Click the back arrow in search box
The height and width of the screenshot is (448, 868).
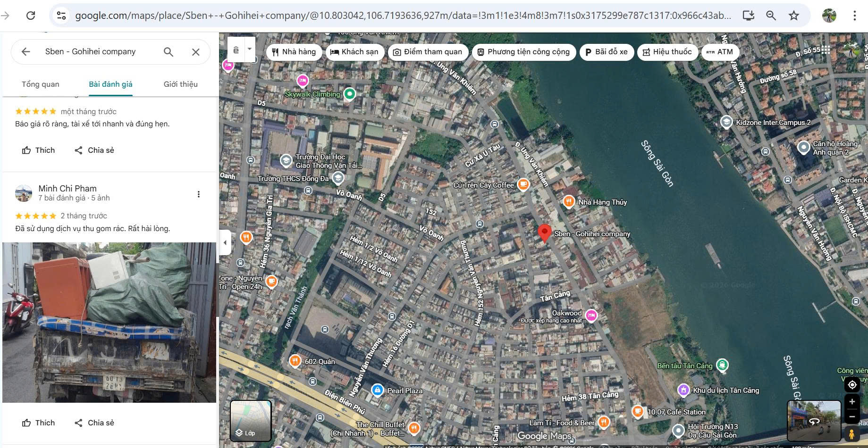[26, 52]
